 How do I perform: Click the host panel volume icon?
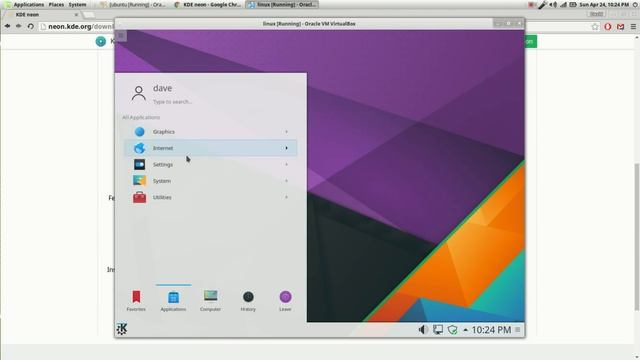[553, 4]
